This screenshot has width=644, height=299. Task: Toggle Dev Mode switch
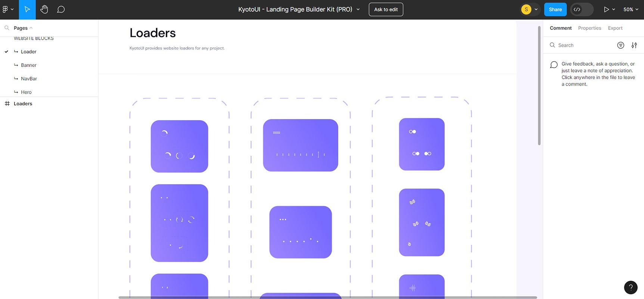pos(582,9)
